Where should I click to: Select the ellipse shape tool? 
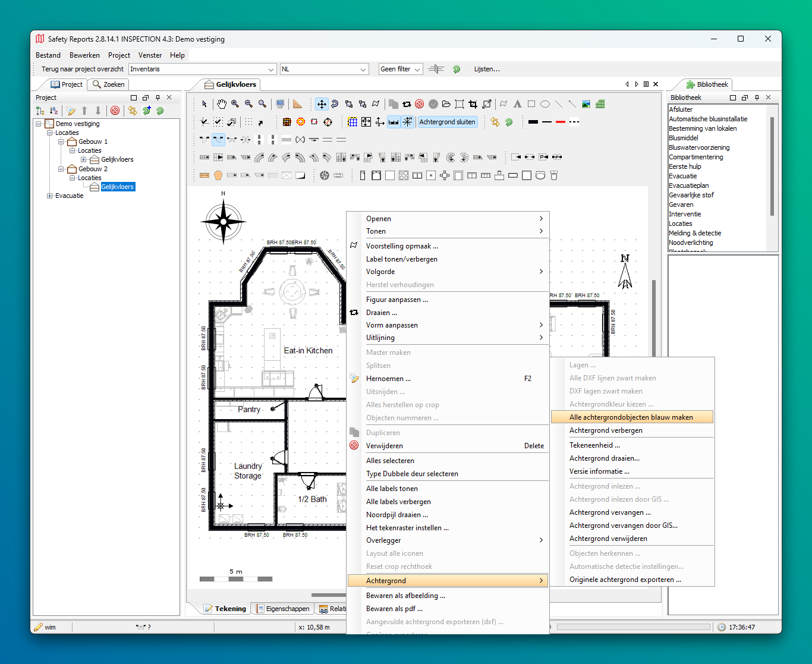coord(545,104)
